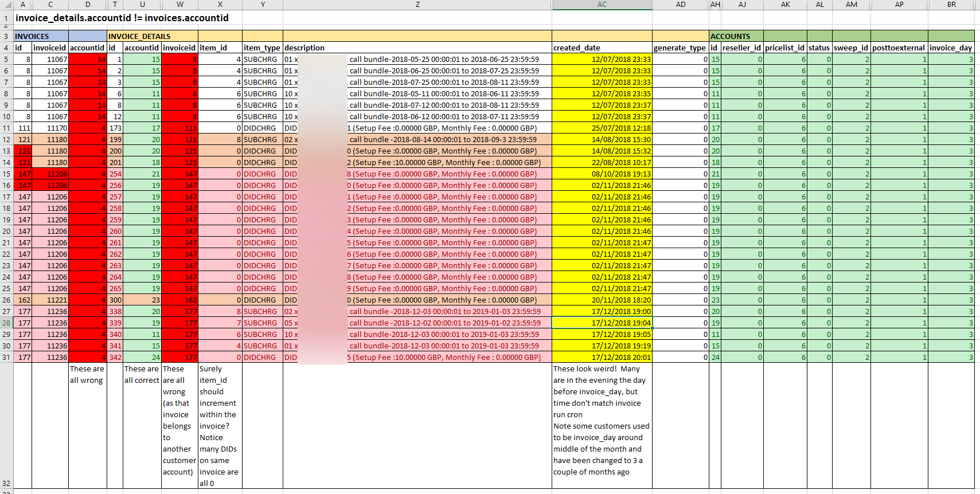Image resolution: width=980 pixels, height=494 pixels.
Task: Click created_date cell '17/12/2018 20:01'
Action: [602, 357]
